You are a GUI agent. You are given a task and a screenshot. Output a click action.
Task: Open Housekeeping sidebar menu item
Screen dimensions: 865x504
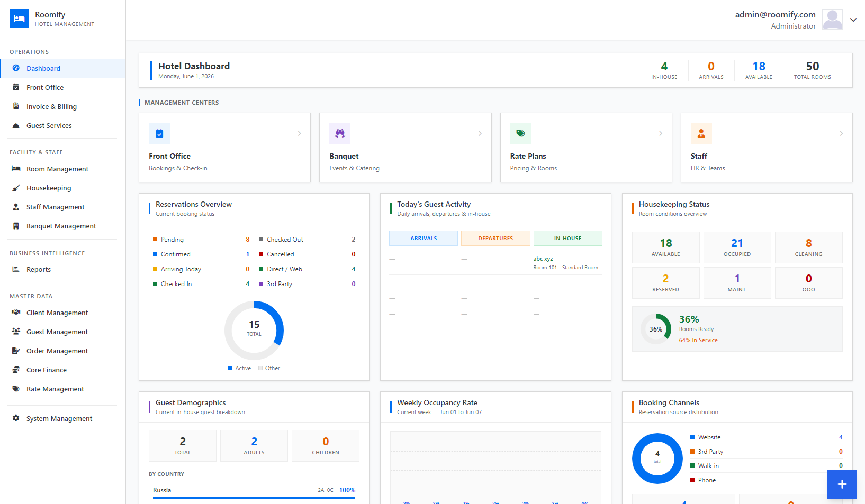tap(62, 188)
